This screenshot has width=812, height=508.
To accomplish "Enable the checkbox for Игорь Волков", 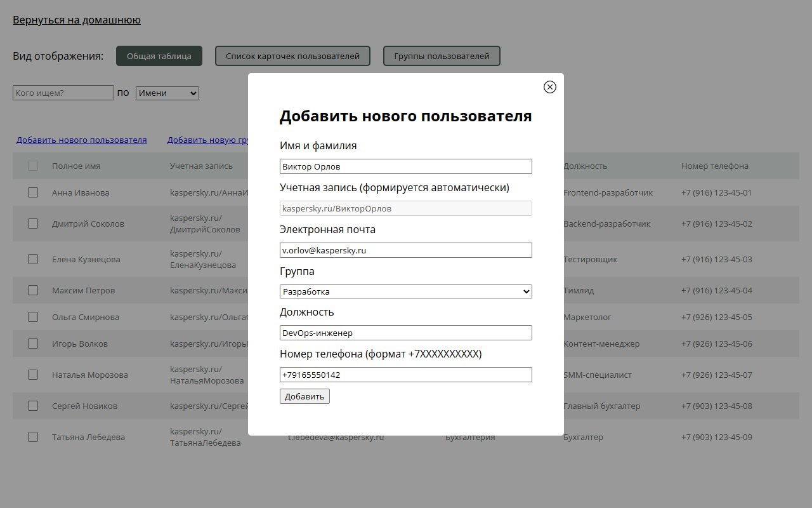I will click(33, 344).
